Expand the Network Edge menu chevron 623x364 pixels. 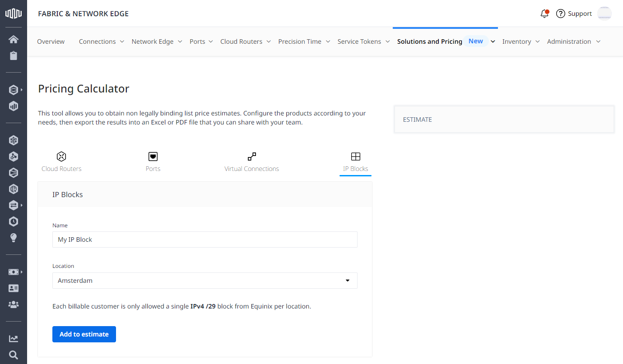180,41
